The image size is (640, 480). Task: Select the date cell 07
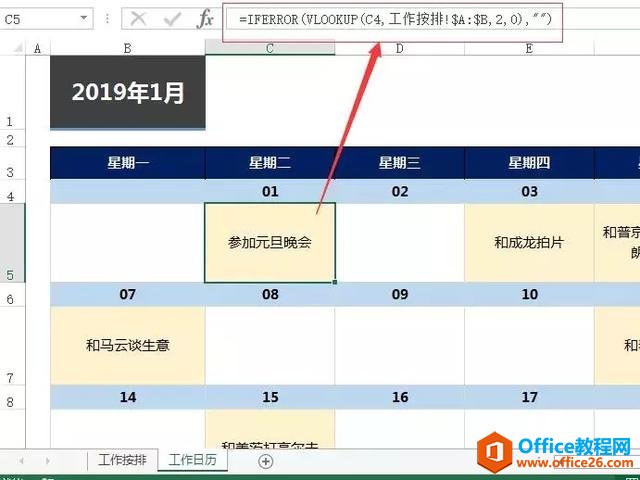[x=127, y=294]
